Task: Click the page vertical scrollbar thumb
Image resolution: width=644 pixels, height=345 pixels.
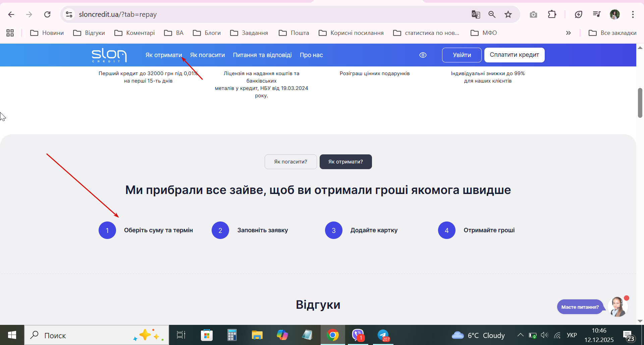Action: pyautogui.click(x=640, y=103)
